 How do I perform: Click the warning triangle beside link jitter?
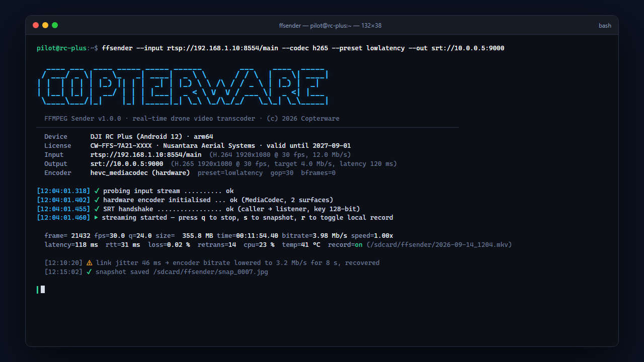pos(89,263)
